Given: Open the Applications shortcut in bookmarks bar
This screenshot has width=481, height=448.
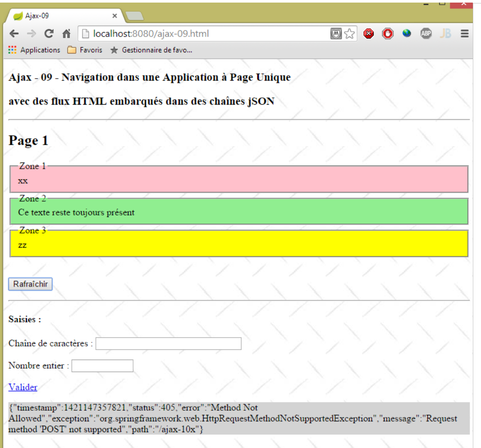Looking at the screenshot, I should (35, 50).
